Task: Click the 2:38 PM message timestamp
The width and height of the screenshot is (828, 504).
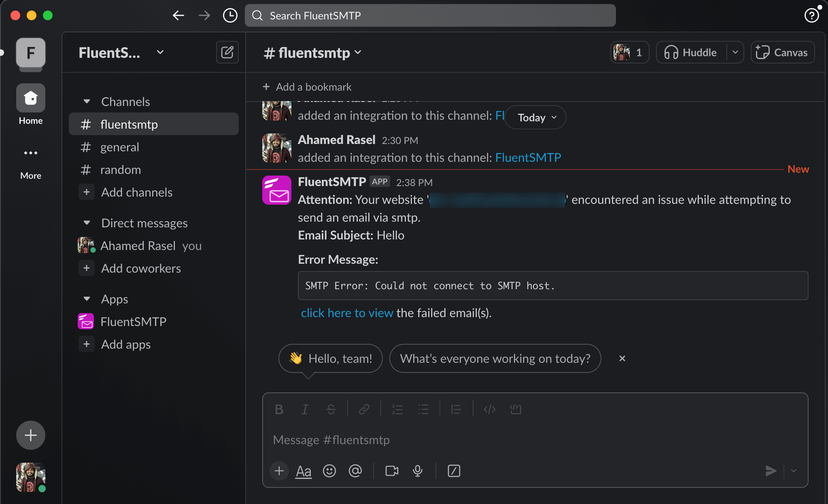Action: click(414, 182)
